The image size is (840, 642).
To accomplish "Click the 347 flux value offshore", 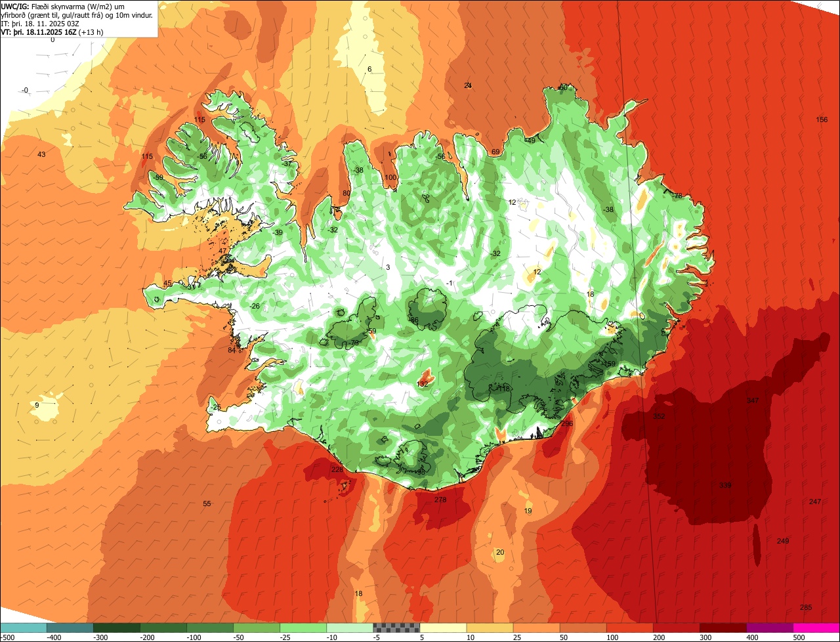I will 753,400.
